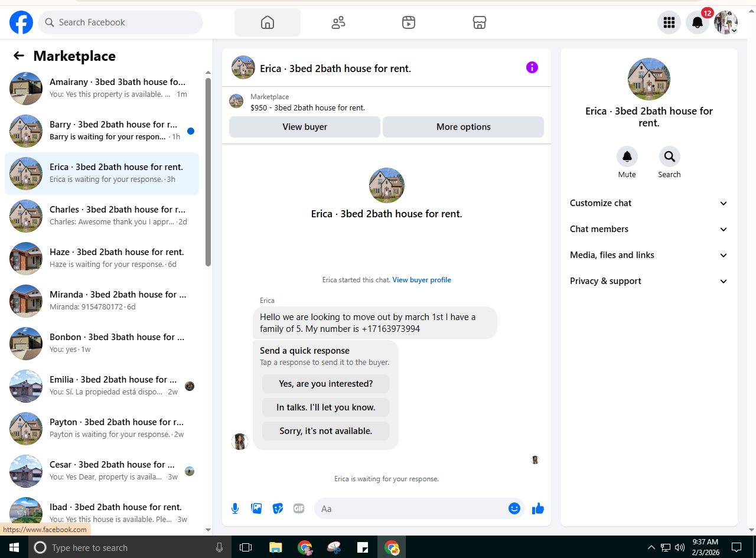756x558 pixels.
Task: Send quick reply "Sorry, it's not available."
Action: [326, 431]
